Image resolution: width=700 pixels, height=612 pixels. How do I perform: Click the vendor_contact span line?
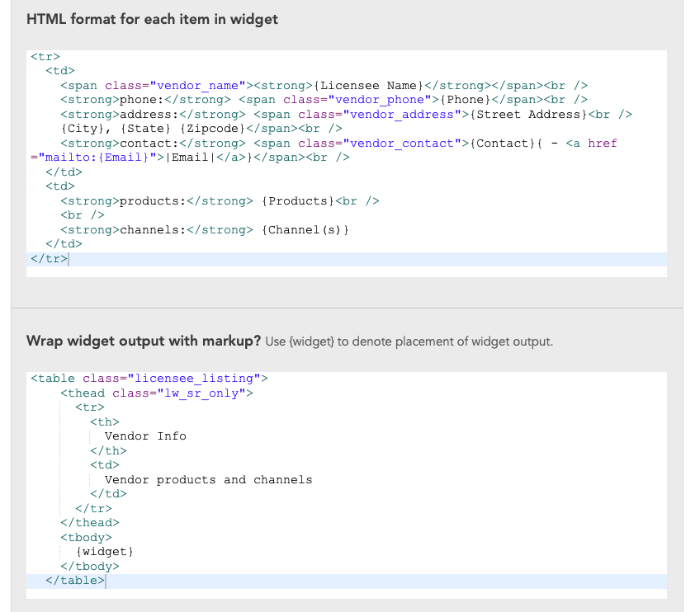click(x=338, y=144)
